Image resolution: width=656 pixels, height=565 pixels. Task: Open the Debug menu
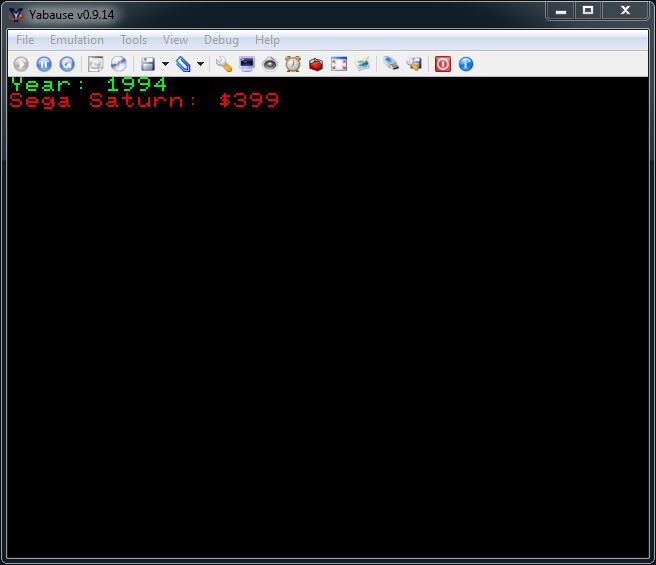[221, 40]
